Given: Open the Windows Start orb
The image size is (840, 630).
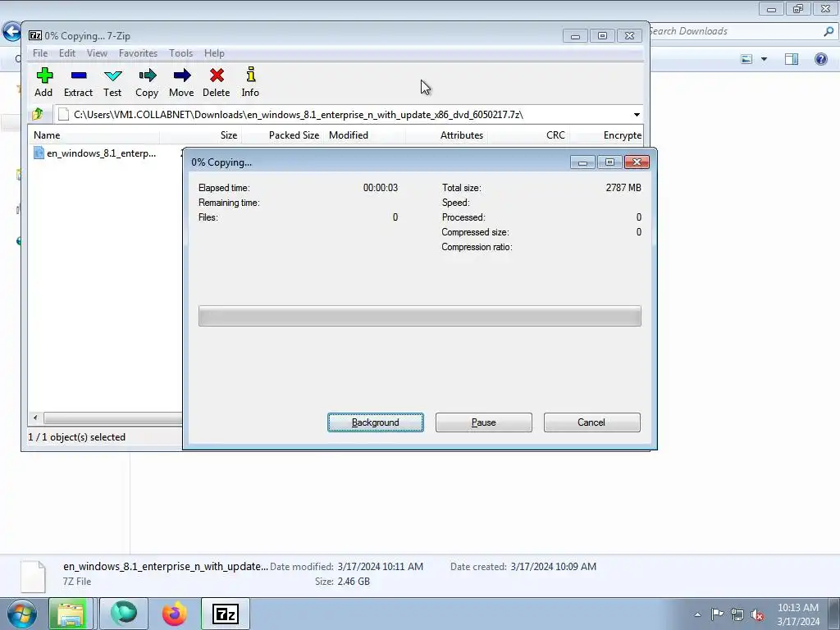Looking at the screenshot, I should click(x=22, y=614).
